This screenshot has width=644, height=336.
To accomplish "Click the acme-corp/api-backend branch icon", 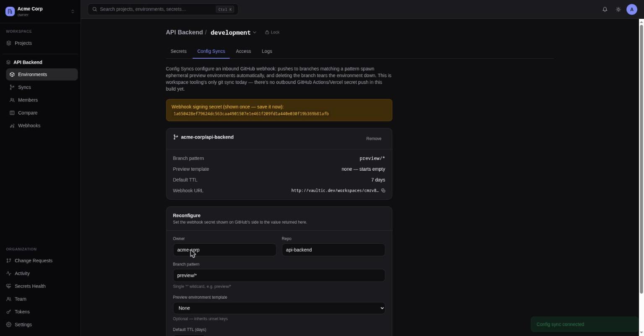I will tap(175, 137).
